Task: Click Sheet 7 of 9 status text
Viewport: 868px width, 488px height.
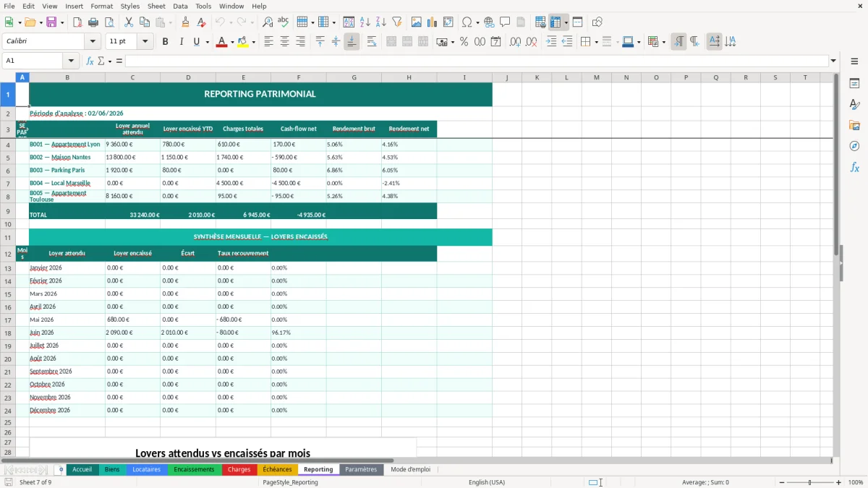Action: [35, 482]
